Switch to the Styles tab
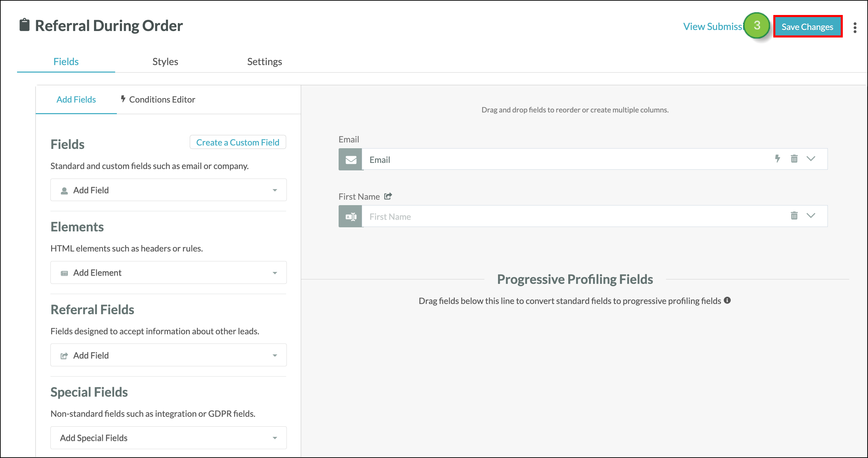This screenshot has height=458, width=868. tap(165, 62)
